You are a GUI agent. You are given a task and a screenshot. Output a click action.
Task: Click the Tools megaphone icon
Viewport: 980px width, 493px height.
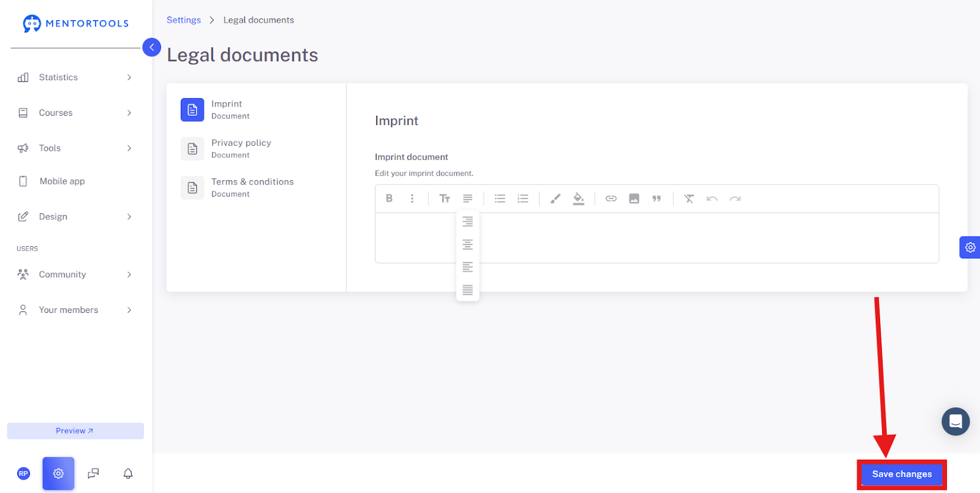coord(23,148)
